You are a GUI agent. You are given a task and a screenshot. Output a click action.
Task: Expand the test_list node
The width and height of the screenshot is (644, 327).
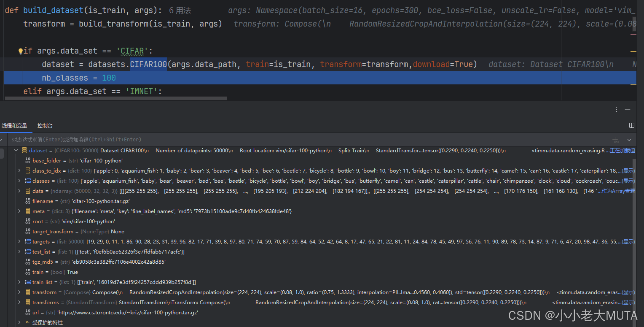point(19,251)
